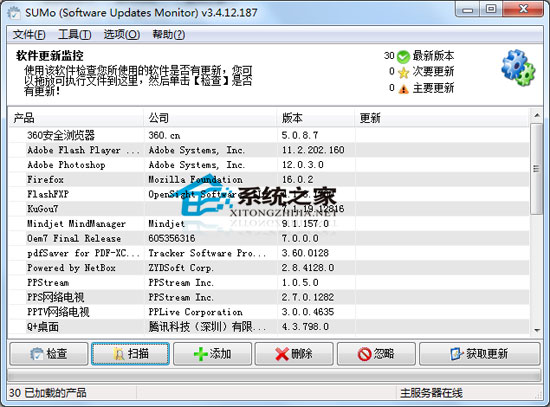
Task: Sort list by 更新 column header
Action: coord(442,118)
